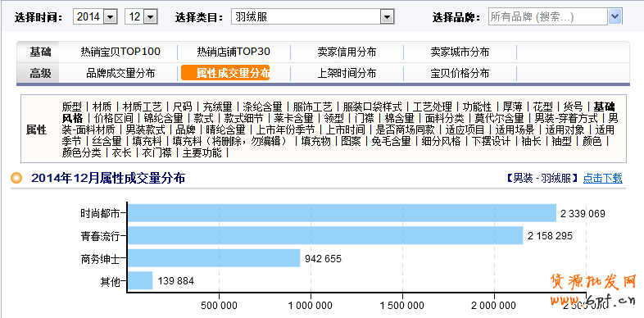This screenshot has width=644, height=318.
Task: Open 上架时间分布 tab
Action: (x=347, y=74)
